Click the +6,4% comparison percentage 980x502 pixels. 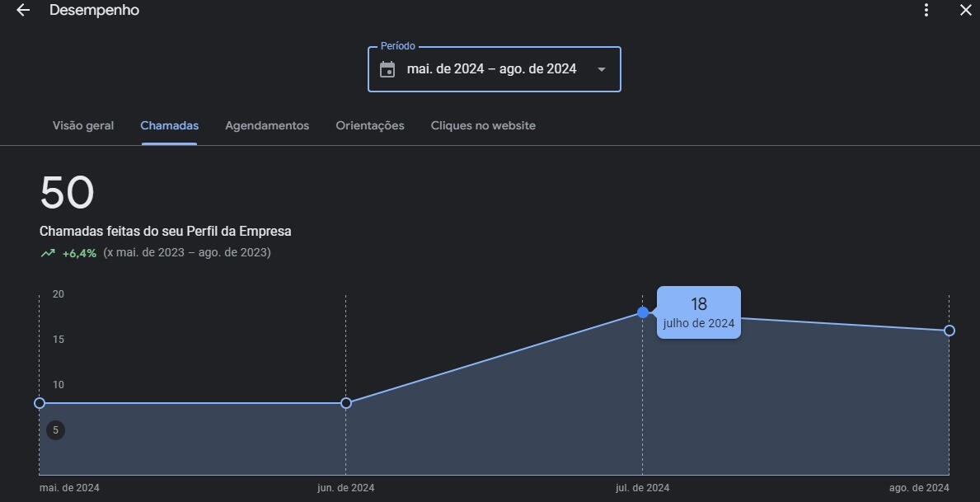[79, 253]
